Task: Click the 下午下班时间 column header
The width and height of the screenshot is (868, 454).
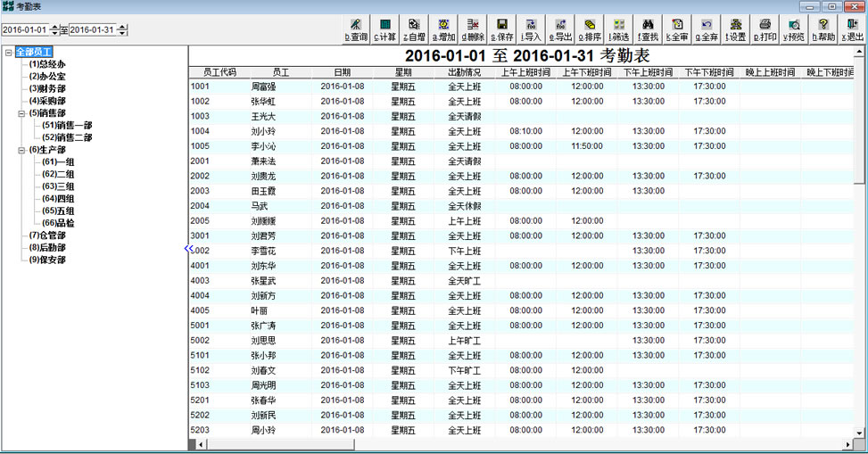Action: (x=709, y=72)
